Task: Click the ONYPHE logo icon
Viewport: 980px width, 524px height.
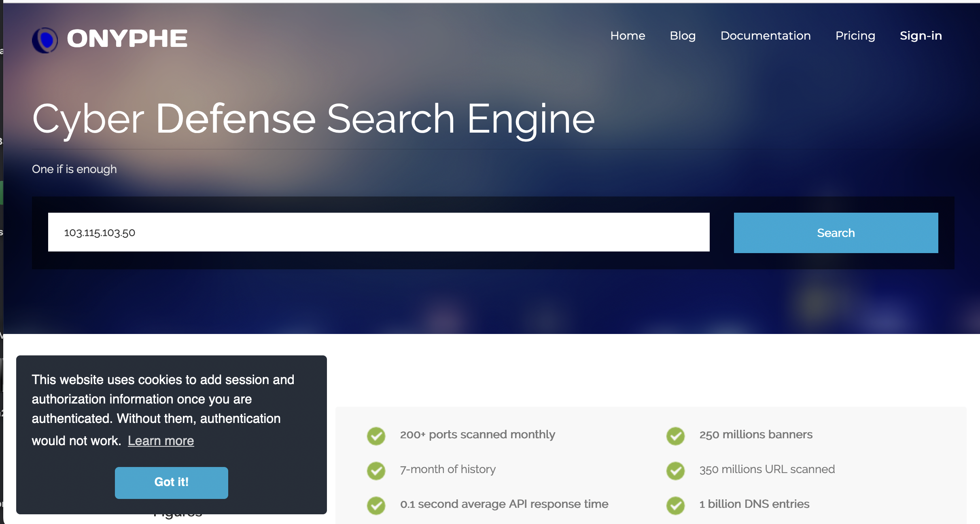Action: (x=45, y=40)
